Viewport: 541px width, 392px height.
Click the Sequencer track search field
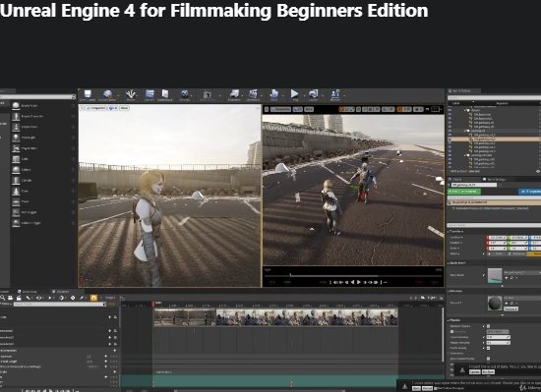[x=60, y=305]
